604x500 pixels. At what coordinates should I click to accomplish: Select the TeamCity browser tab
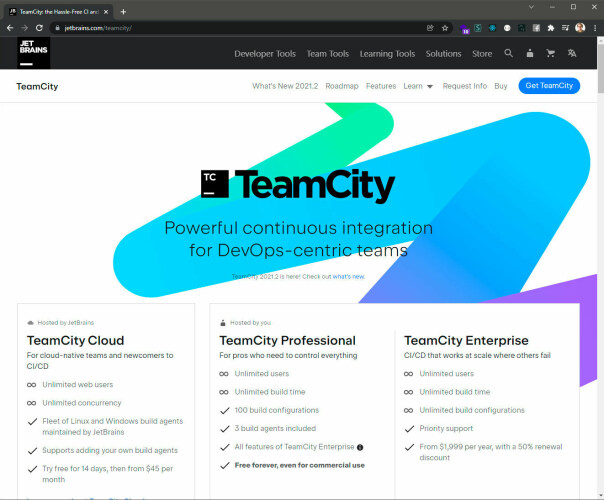click(x=59, y=12)
